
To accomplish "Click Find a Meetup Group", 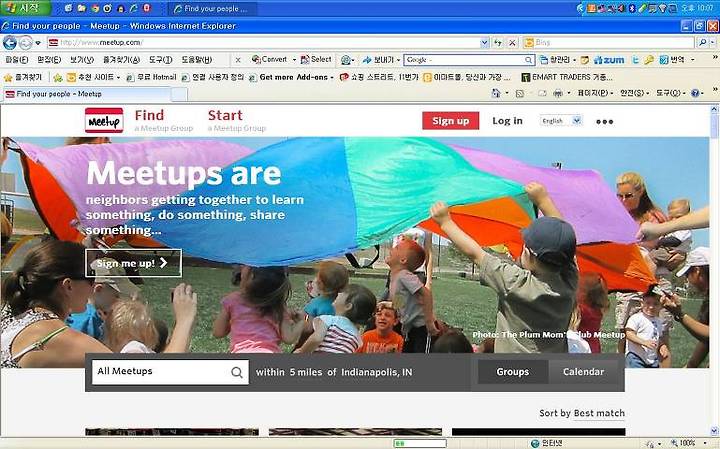I will click(x=163, y=121).
